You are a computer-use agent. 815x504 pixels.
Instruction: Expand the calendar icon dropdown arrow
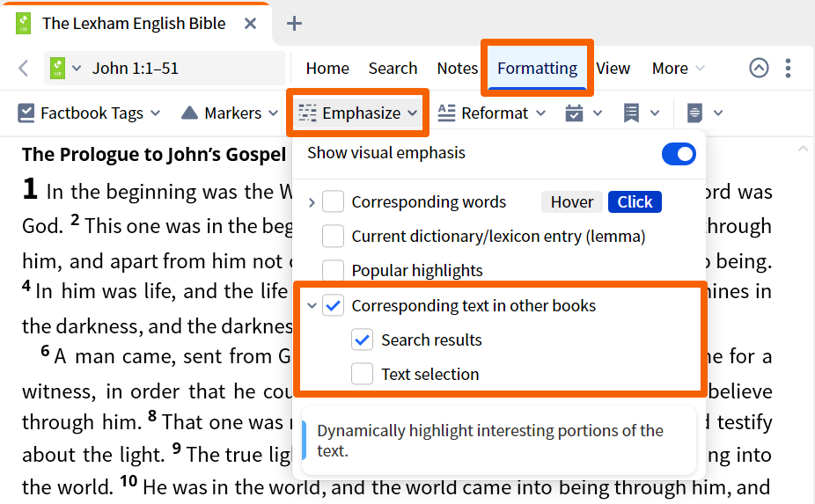598,113
